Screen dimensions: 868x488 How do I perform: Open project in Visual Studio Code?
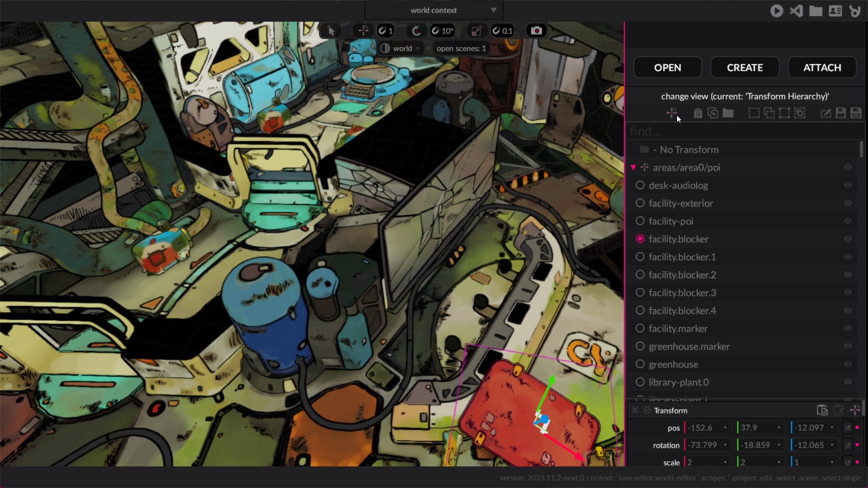[796, 11]
